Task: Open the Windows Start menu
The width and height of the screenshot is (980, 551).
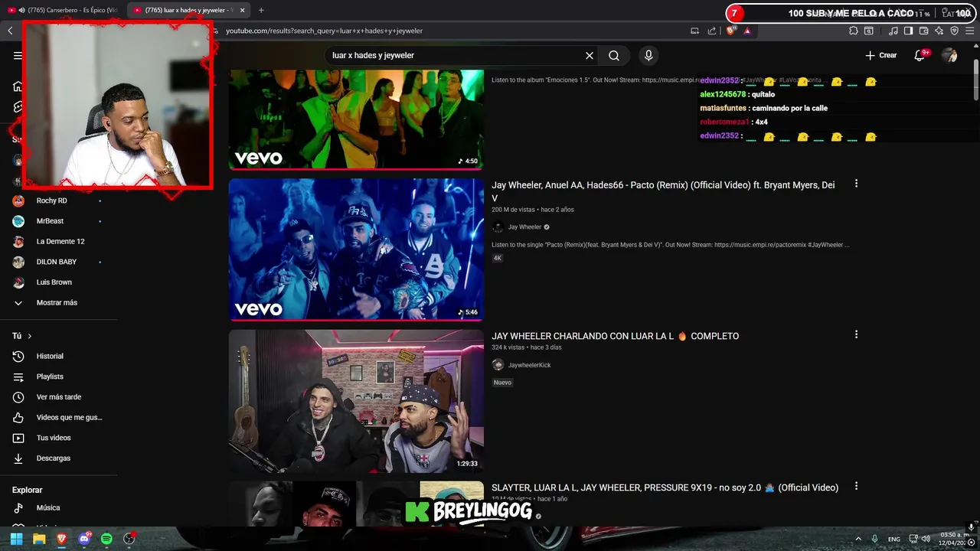Action: [x=16, y=539]
